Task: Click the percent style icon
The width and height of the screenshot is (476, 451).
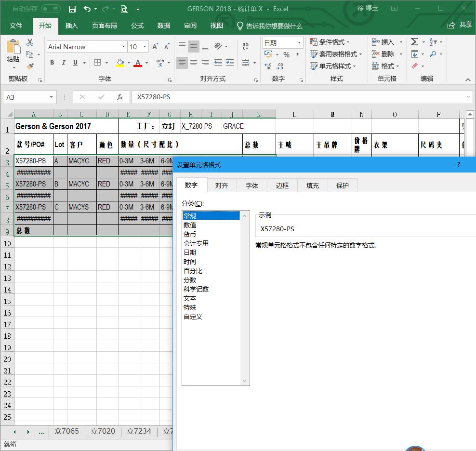Action: (286, 54)
